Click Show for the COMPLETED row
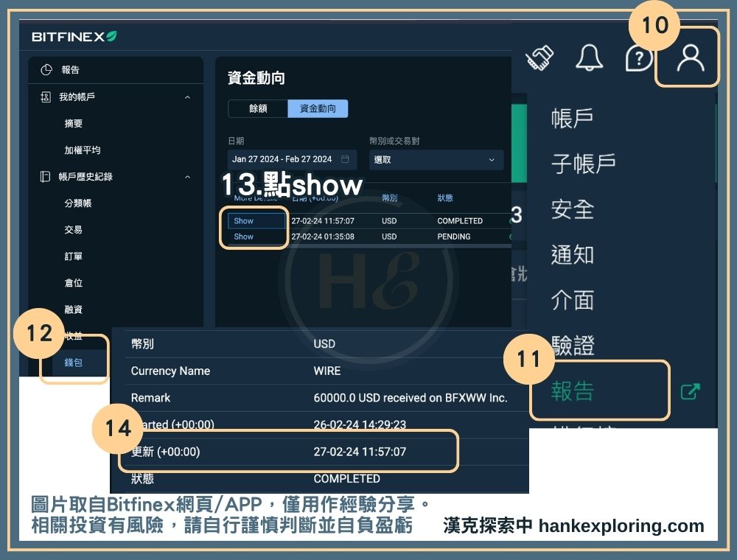This screenshot has width=737, height=560. click(243, 221)
